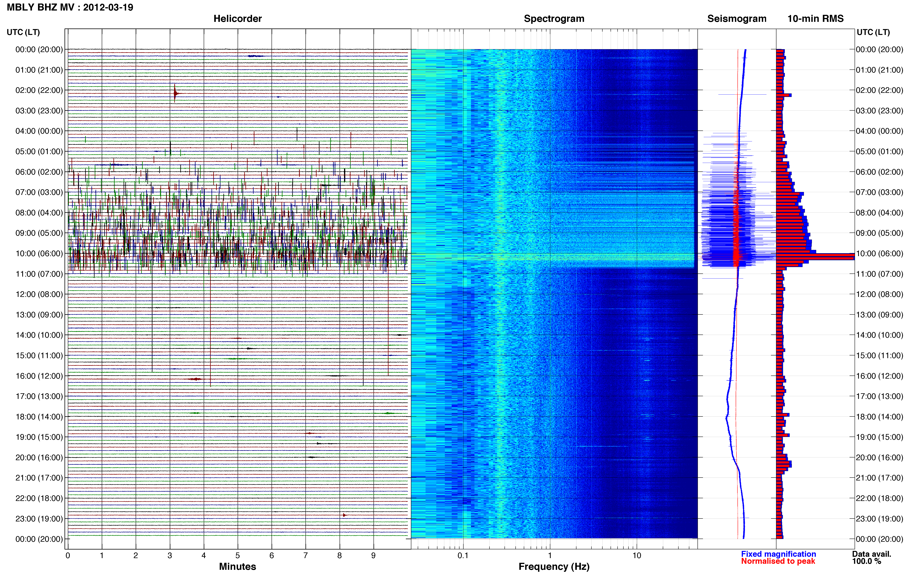The height and width of the screenshot is (578, 924).
Task: Click the dark red event burst on the 16:00 Helicorder trace
Action: click(196, 379)
